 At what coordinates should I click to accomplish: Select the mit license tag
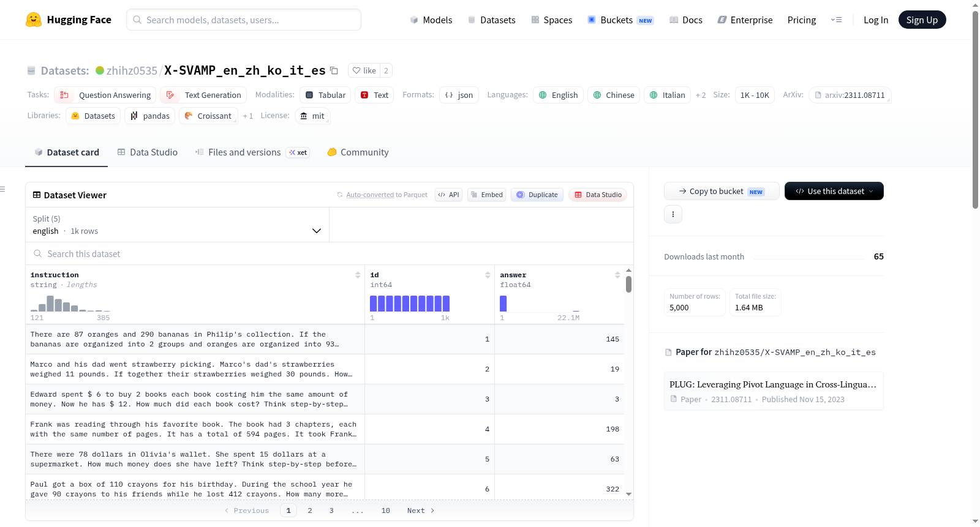(x=312, y=116)
